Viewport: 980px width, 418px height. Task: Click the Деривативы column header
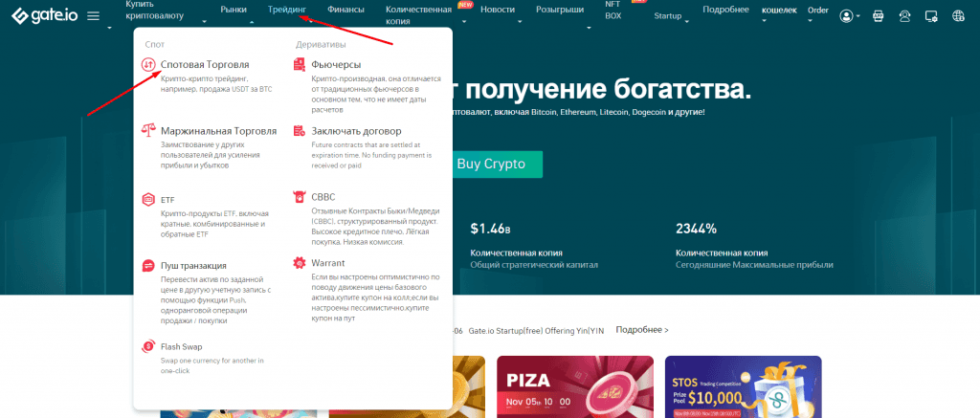321,44
